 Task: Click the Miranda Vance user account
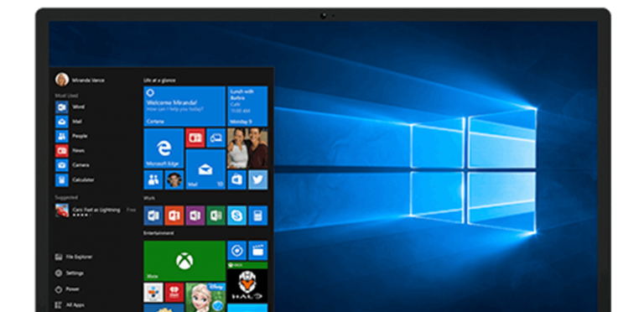[x=80, y=80]
